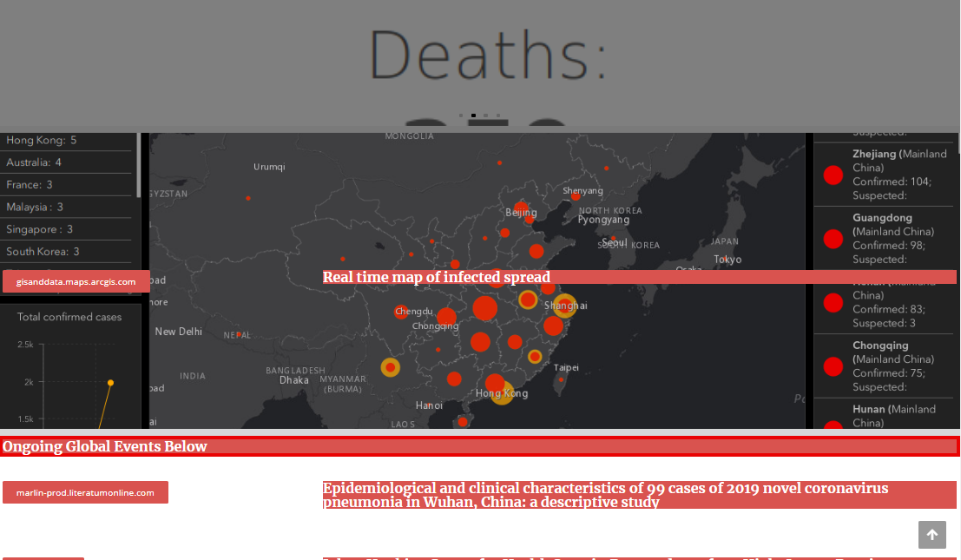Click orange data point on confirmed cases chart
This screenshot has width=961, height=560.
pyautogui.click(x=110, y=383)
